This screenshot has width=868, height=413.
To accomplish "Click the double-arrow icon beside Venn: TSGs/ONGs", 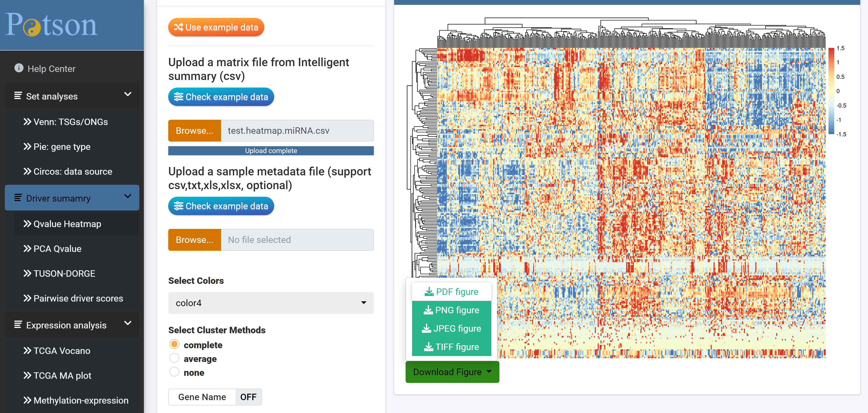I will (x=27, y=122).
